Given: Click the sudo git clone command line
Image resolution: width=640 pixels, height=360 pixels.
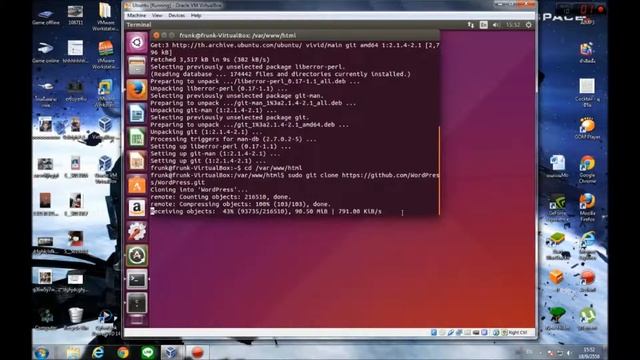Looking at the screenshot, I should click(x=295, y=179).
